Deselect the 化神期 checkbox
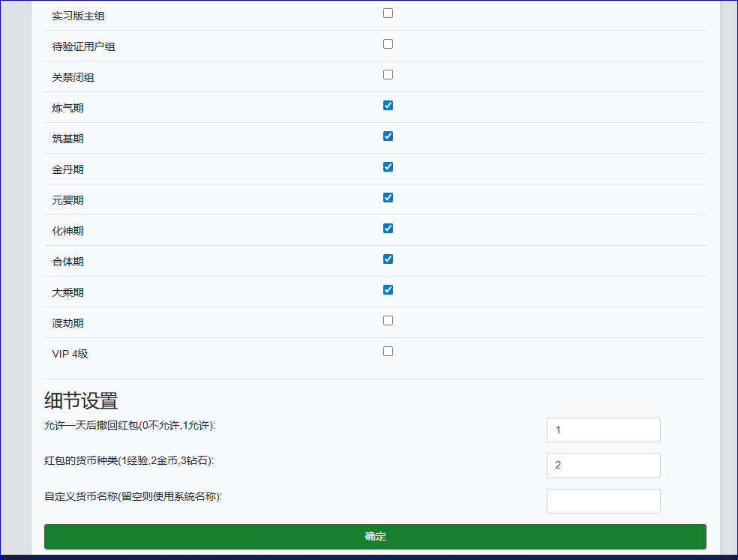This screenshot has width=738, height=560. click(x=388, y=229)
